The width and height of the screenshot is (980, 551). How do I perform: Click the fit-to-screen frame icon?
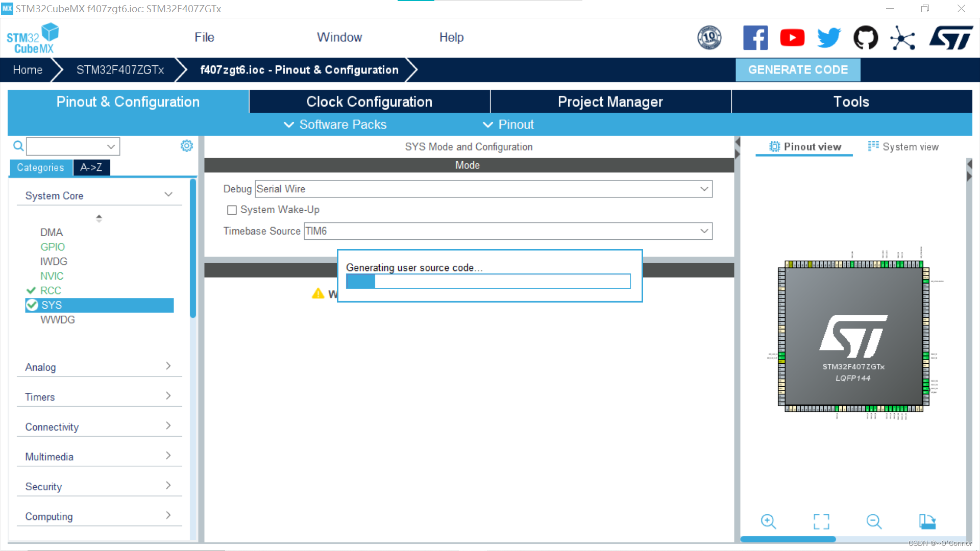pyautogui.click(x=821, y=521)
